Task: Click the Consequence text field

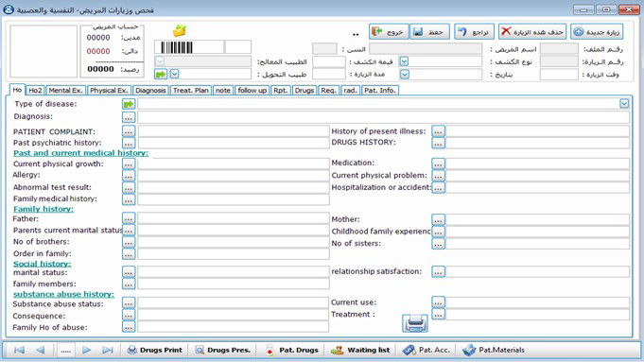Action: tap(233, 315)
